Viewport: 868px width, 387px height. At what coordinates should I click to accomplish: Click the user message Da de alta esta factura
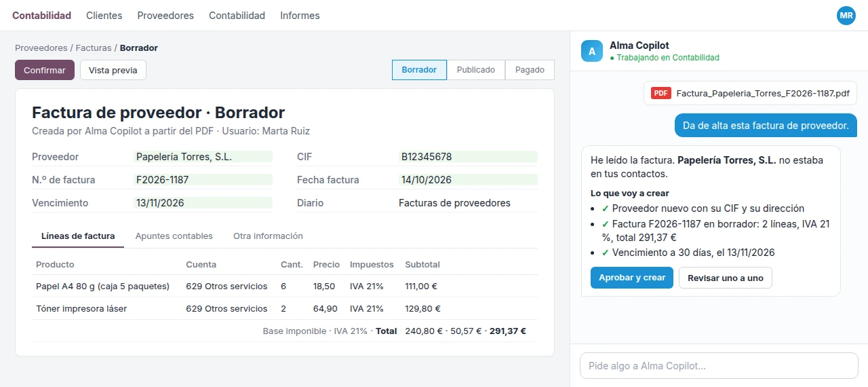point(766,126)
